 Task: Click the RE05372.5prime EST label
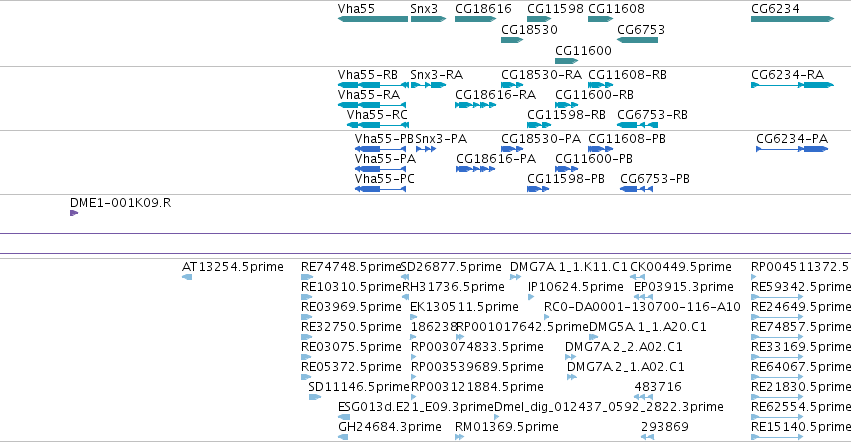pyautogui.click(x=351, y=367)
